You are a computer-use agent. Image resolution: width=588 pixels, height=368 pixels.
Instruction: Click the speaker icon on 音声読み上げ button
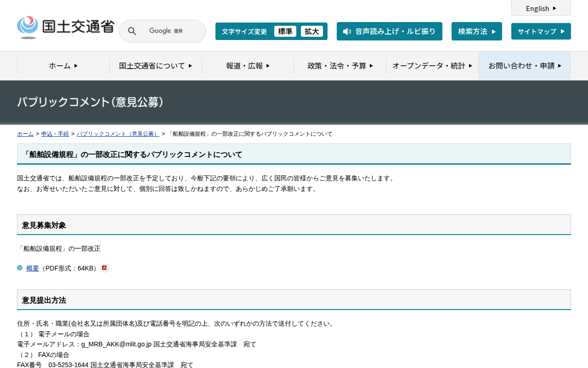347,31
